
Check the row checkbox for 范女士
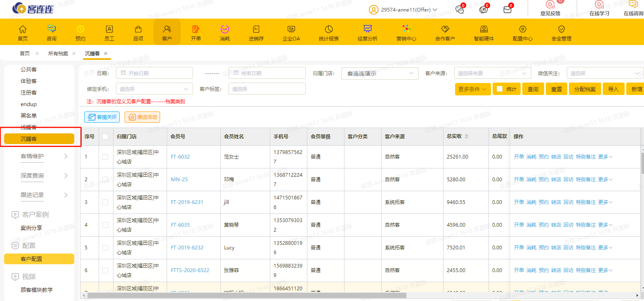pos(105,157)
